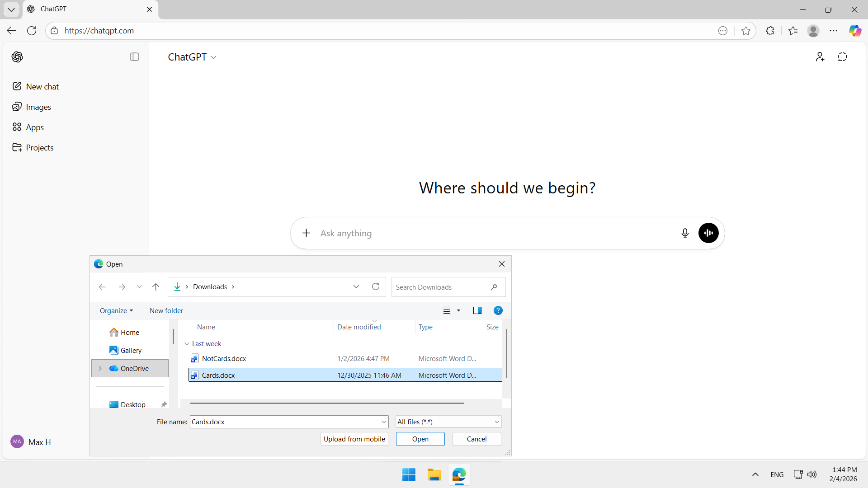This screenshot has height=488, width=868.
Task: Select the NotCards.docx file
Action: [x=224, y=359]
